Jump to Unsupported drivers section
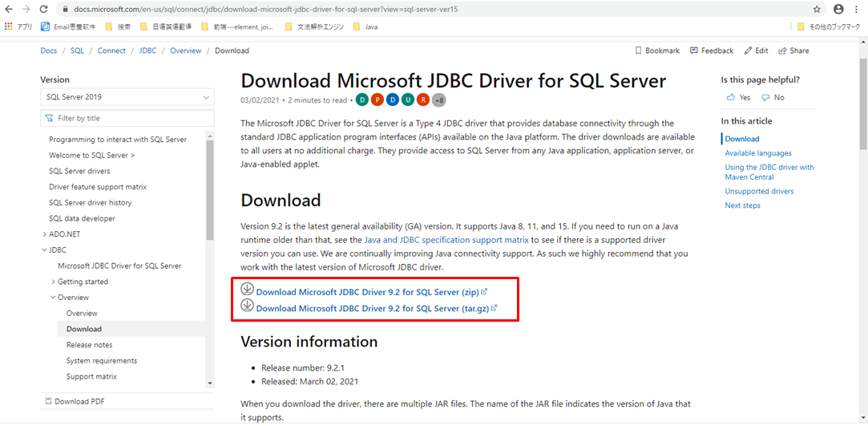868x426 pixels. click(x=759, y=191)
